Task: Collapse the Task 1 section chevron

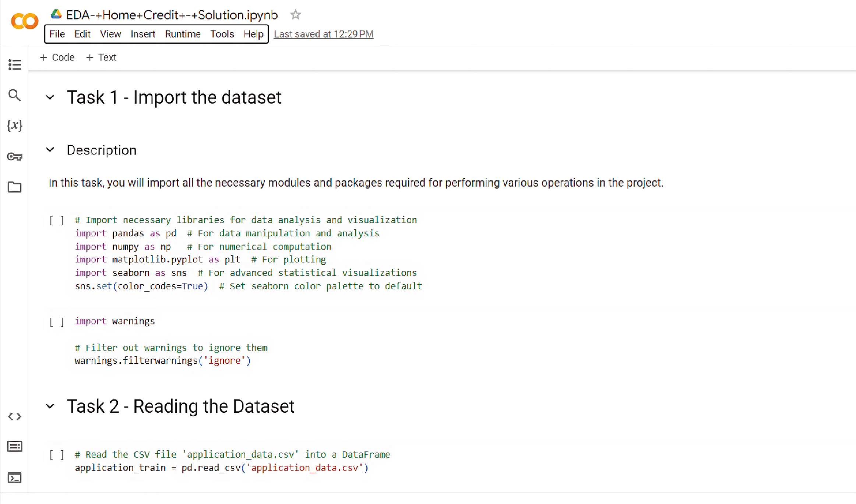Action: click(50, 98)
